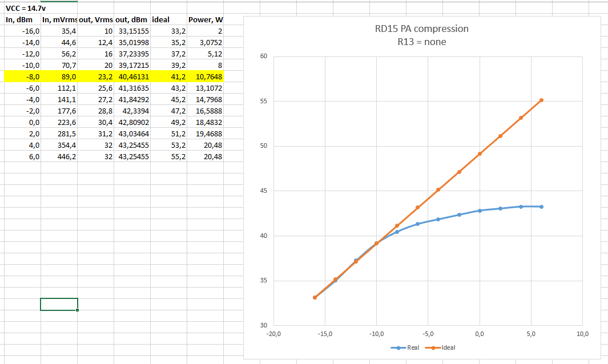Image resolution: width=608 pixels, height=364 pixels.
Task: Select the "out, Vrms" header cell
Action: pyautogui.click(x=96, y=20)
